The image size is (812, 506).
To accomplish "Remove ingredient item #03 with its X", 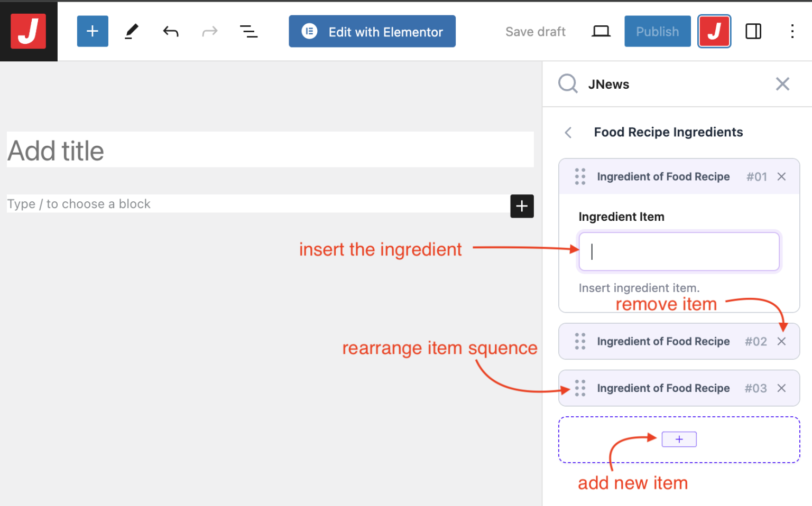I will pos(781,388).
